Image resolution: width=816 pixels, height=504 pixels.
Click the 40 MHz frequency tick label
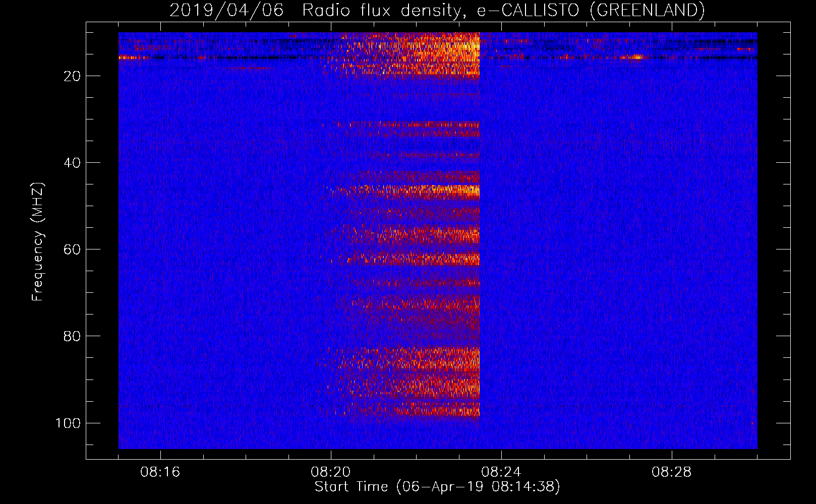(x=72, y=163)
